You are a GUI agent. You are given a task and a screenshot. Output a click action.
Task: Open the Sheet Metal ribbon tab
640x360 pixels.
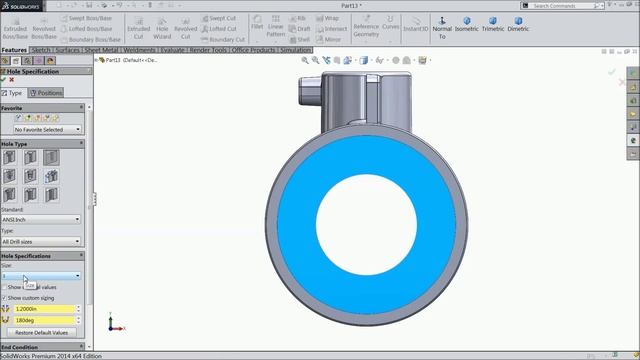101,50
